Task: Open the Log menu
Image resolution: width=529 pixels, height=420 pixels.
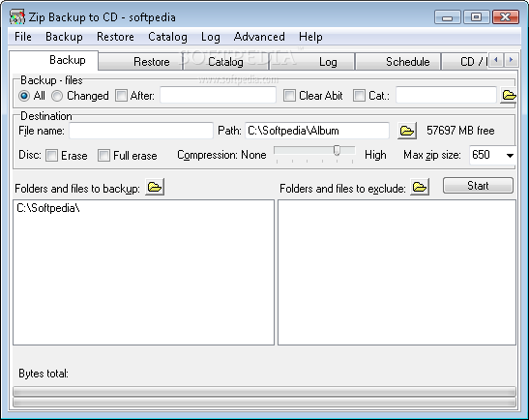Action: tap(211, 37)
